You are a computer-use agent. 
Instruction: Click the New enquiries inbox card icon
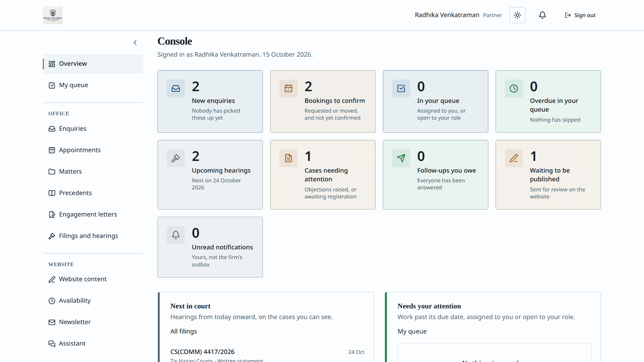(176, 88)
